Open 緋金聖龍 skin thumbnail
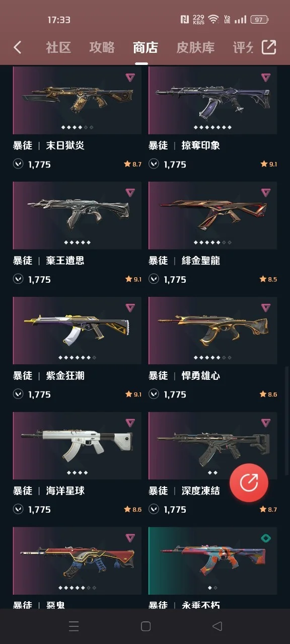The width and height of the screenshot is (290, 644). [212, 215]
